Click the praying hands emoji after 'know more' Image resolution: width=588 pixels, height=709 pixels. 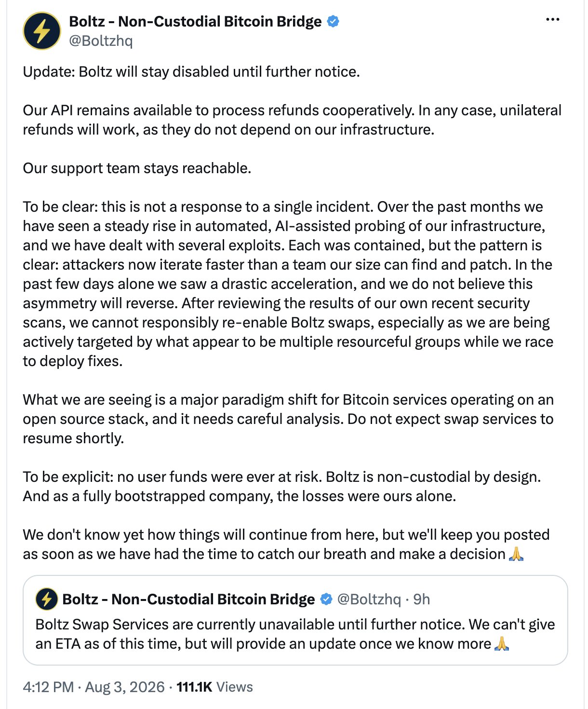[x=502, y=643]
